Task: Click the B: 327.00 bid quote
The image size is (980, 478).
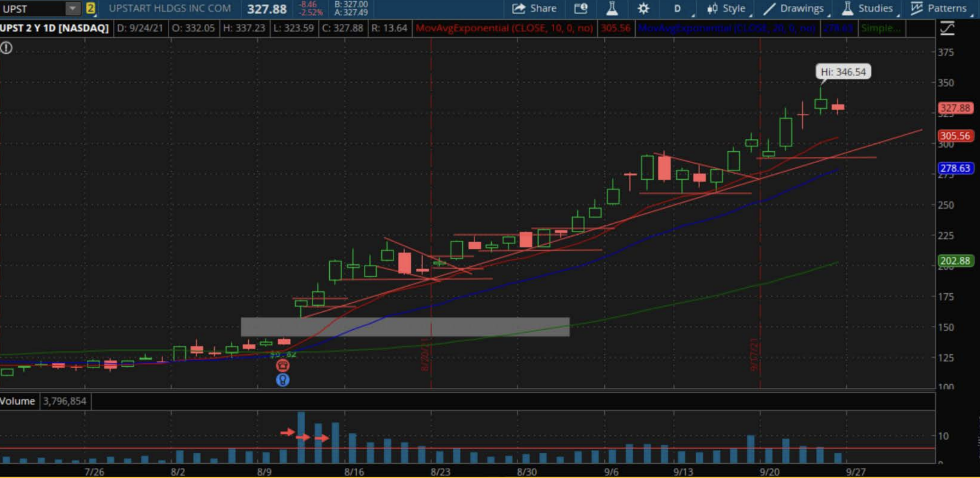Action: pyautogui.click(x=351, y=5)
